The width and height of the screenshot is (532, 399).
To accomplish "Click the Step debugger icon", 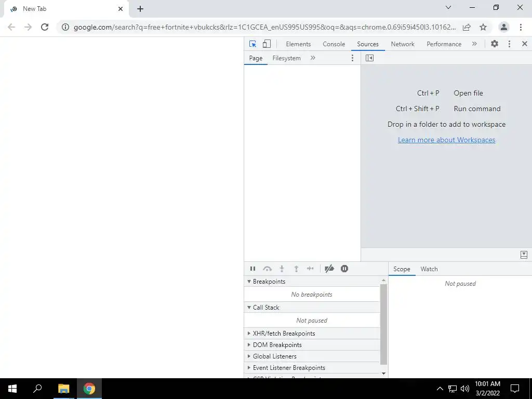I will tap(310, 269).
